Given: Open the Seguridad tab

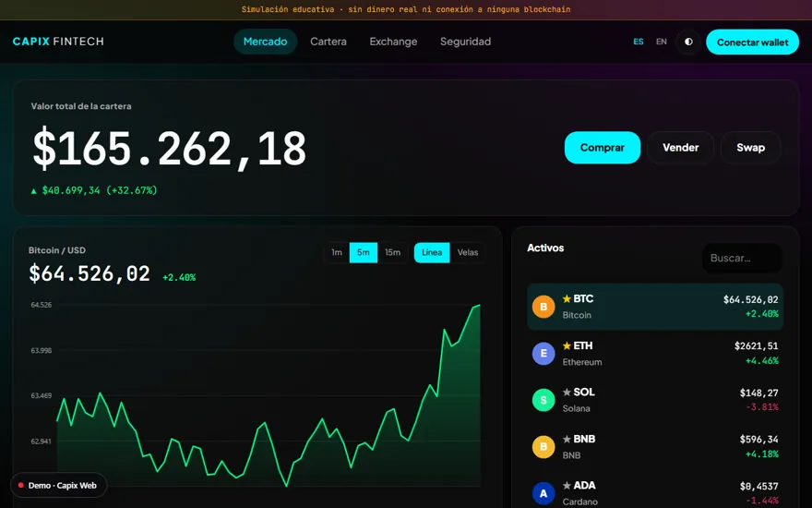Looking at the screenshot, I should point(466,42).
